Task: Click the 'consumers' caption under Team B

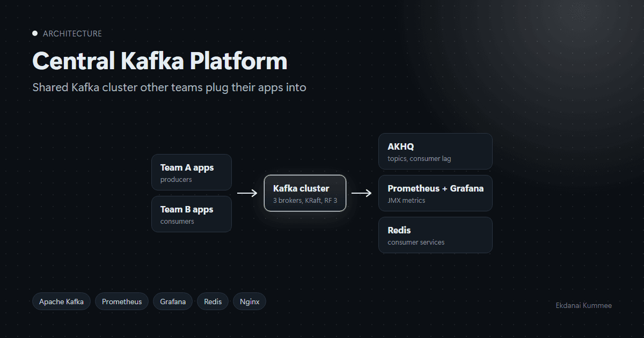Action: click(x=177, y=222)
